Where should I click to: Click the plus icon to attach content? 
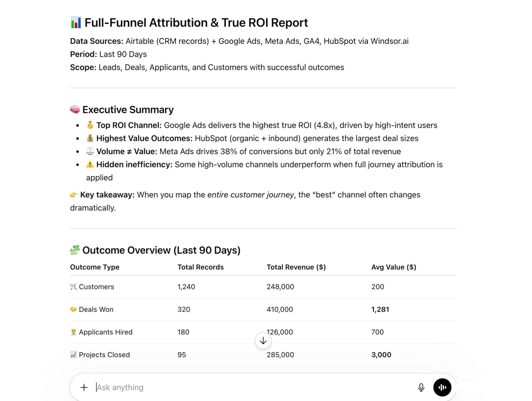[x=84, y=387]
